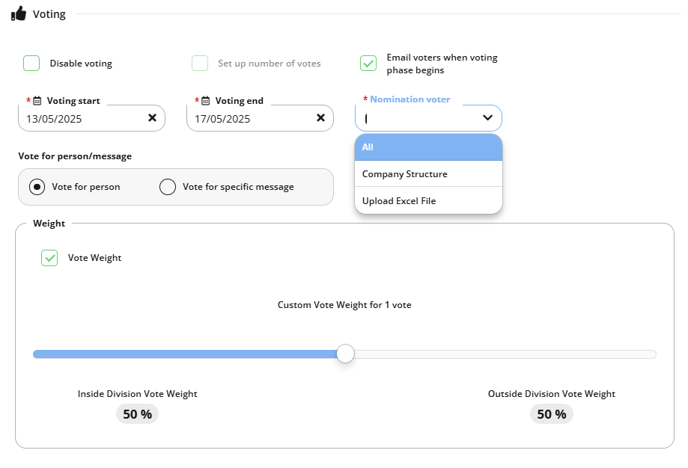Image resolution: width=688 pixels, height=468 pixels.
Task: Uncheck the Vote Weight checkbox
Action: (x=50, y=258)
